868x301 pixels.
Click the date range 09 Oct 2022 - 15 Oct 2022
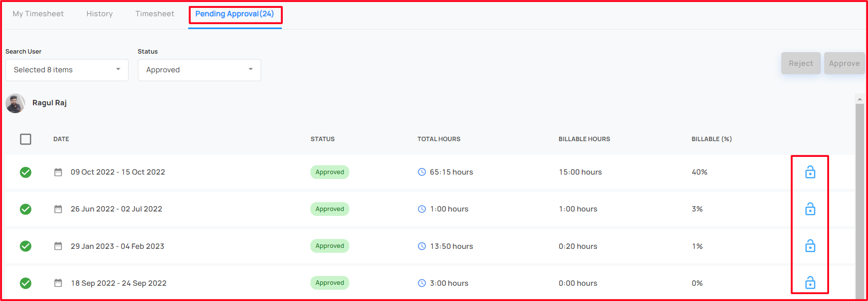tap(118, 172)
